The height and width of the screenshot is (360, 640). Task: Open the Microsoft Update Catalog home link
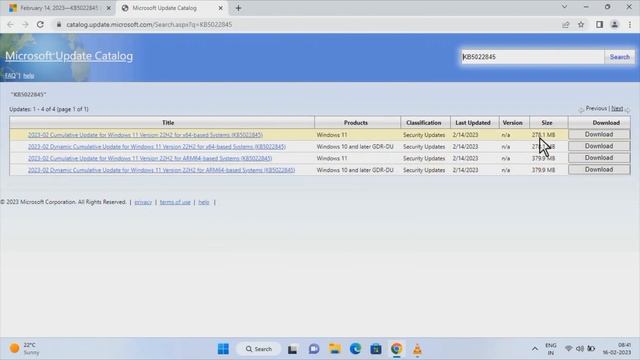pos(69,56)
